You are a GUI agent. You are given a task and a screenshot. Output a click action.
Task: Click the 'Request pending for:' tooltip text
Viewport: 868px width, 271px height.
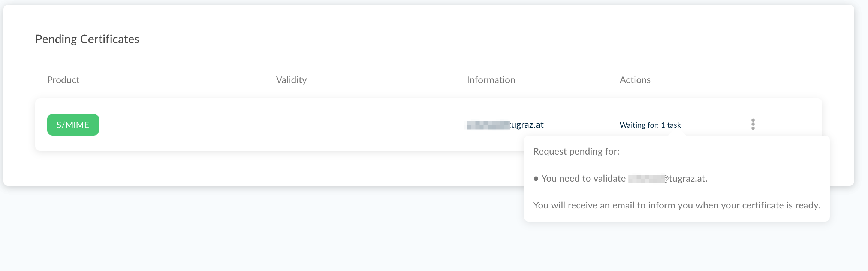[576, 151]
